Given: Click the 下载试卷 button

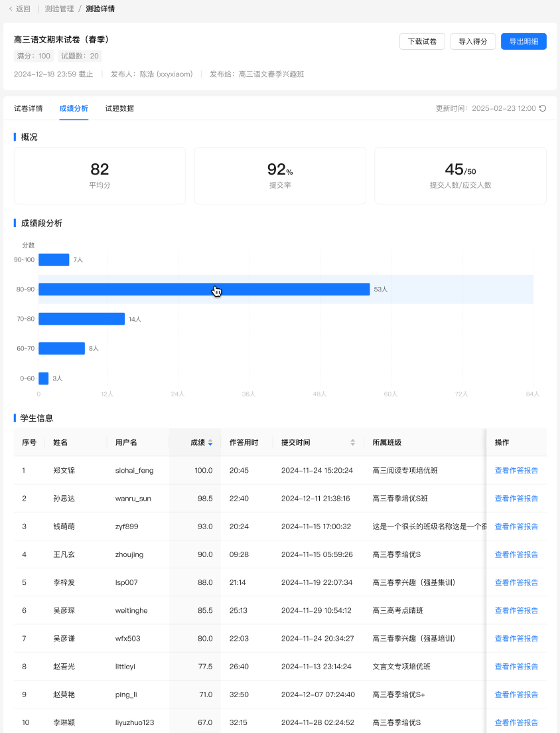Looking at the screenshot, I should [422, 42].
